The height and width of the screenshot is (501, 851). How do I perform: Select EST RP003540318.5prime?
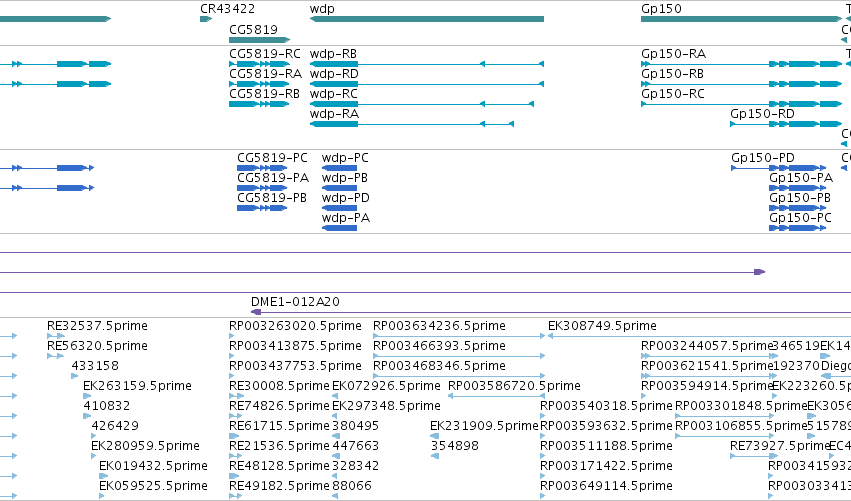click(x=606, y=406)
